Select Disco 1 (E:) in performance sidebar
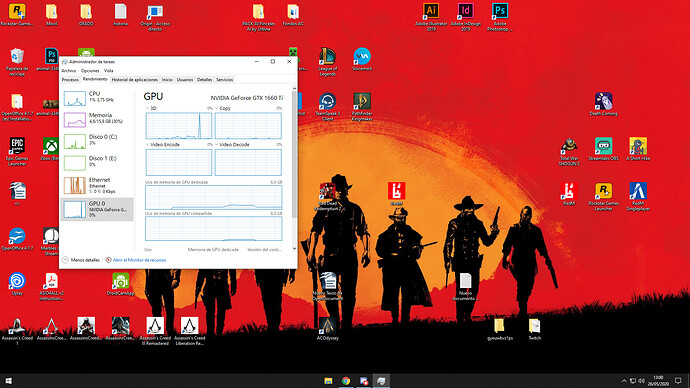690x388 pixels. (x=97, y=162)
